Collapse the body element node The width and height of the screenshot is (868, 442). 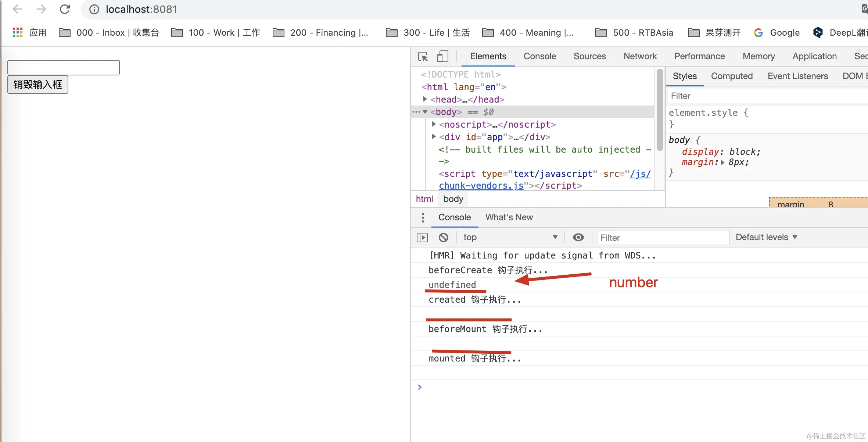click(425, 112)
